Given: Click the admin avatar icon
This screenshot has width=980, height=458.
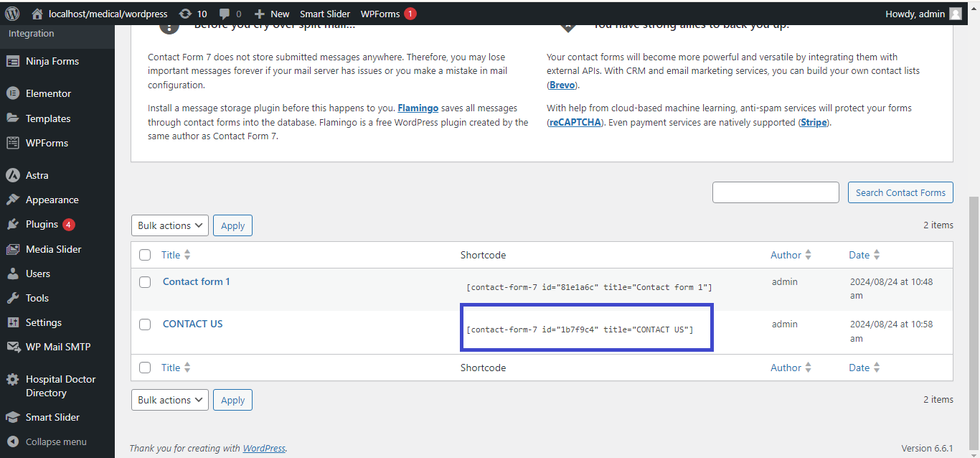Looking at the screenshot, I should coord(955,14).
